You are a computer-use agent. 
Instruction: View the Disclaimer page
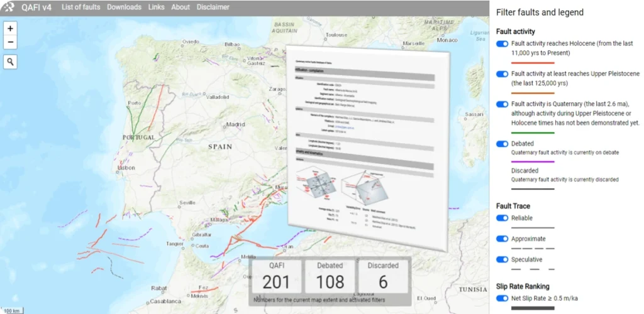(213, 8)
